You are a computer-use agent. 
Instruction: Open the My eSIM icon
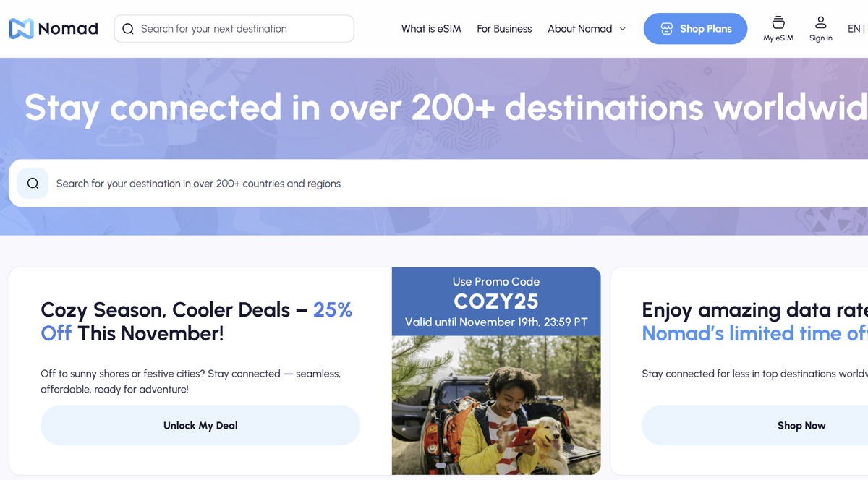click(x=778, y=22)
